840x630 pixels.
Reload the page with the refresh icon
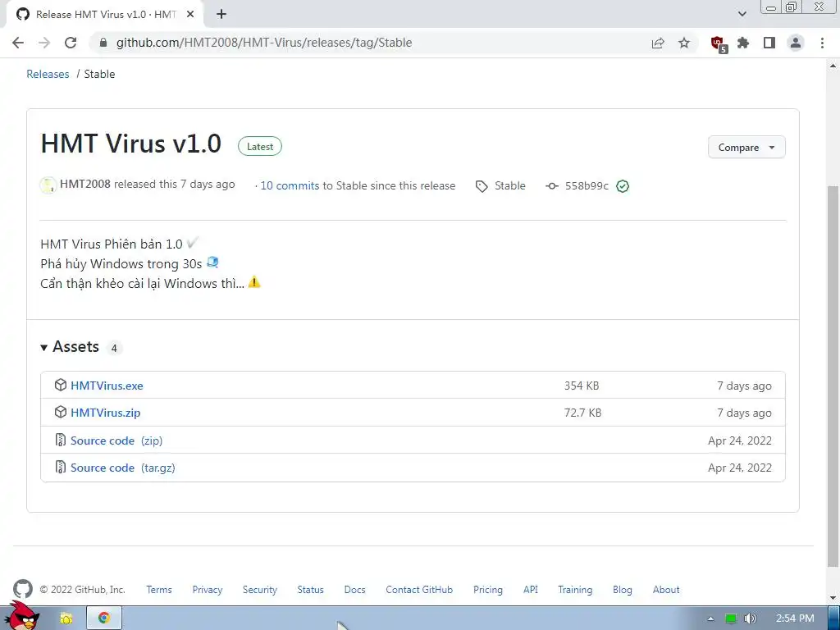(71, 43)
